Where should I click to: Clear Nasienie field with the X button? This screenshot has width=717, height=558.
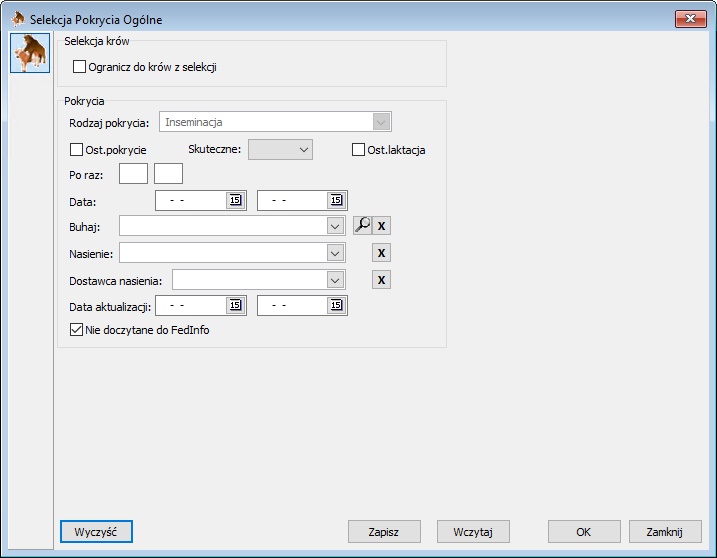coord(382,253)
